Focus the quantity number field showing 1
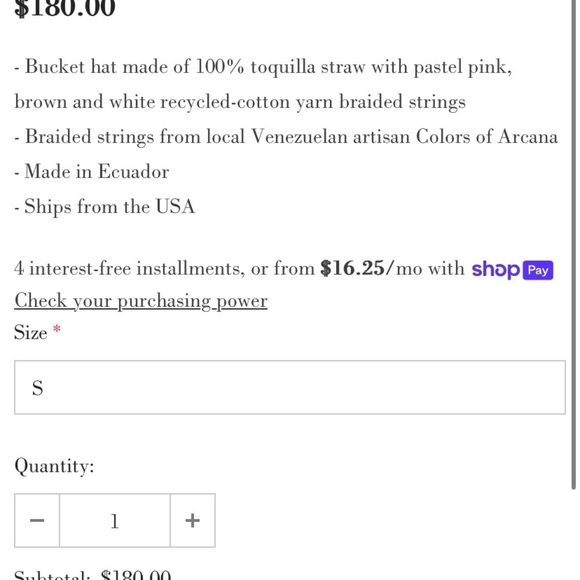The height and width of the screenshot is (580, 580). 115,520
